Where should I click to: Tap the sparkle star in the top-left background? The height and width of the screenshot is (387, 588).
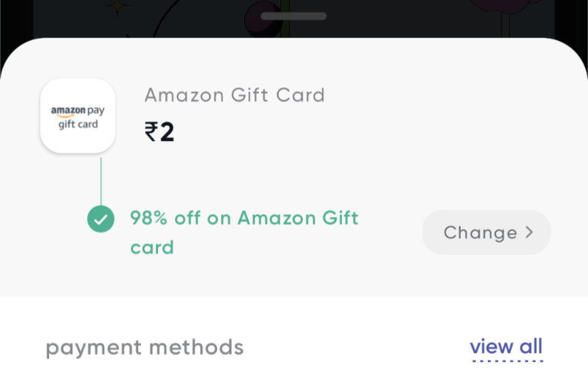(x=118, y=7)
